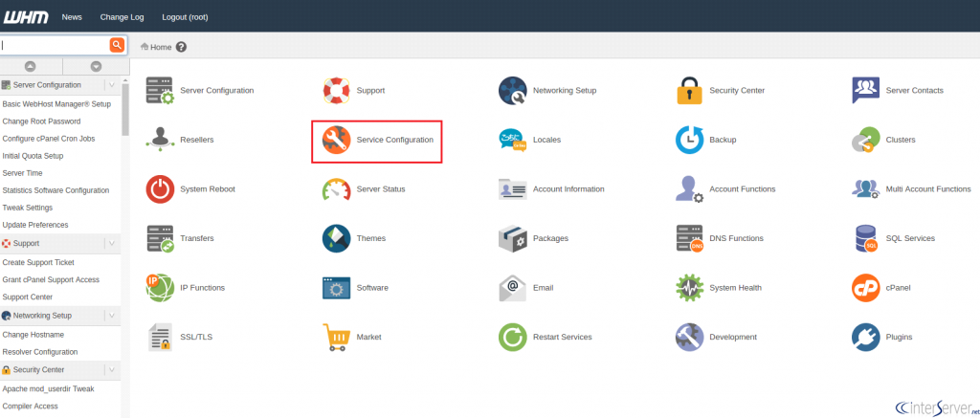
Task: Open the Themes paint bucket icon
Action: (336, 239)
